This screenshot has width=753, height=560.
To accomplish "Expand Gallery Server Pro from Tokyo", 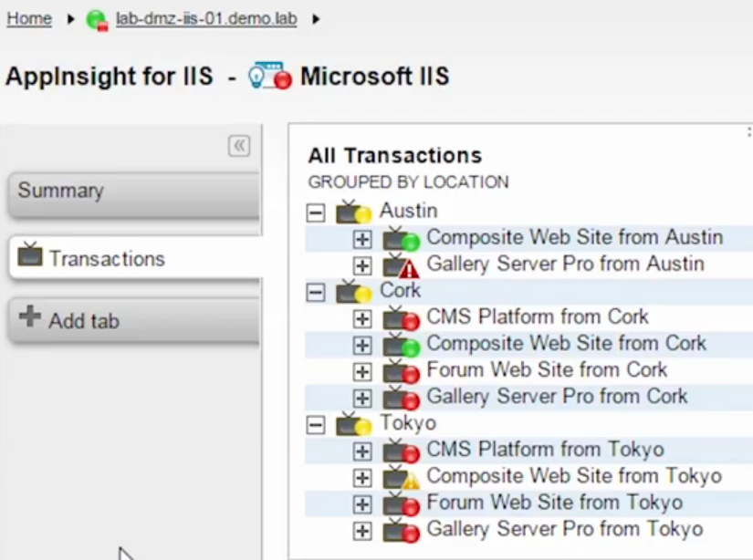I will [362, 531].
